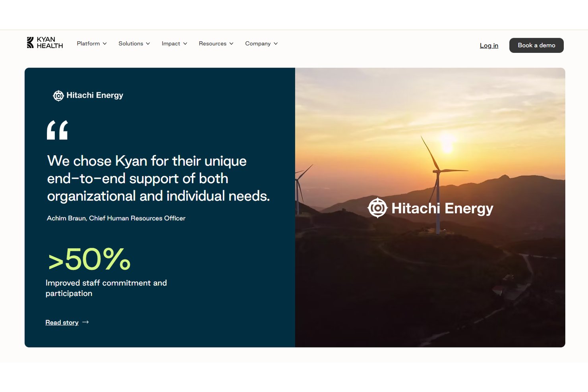Open the Impact menu
The image size is (588, 392).
point(171,44)
